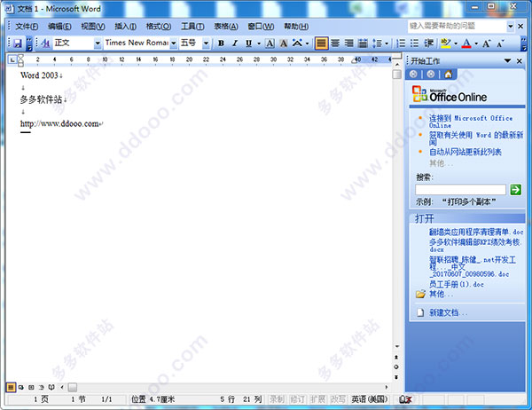
Task: Open recent file 翻墙类应用程序清理清单.doc
Action: point(476,232)
